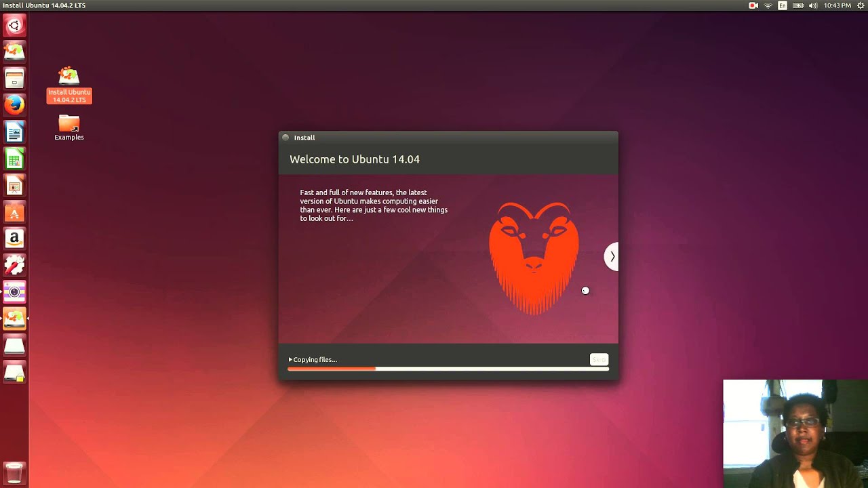
Task: Advance to the next installer slide
Action: (612, 256)
